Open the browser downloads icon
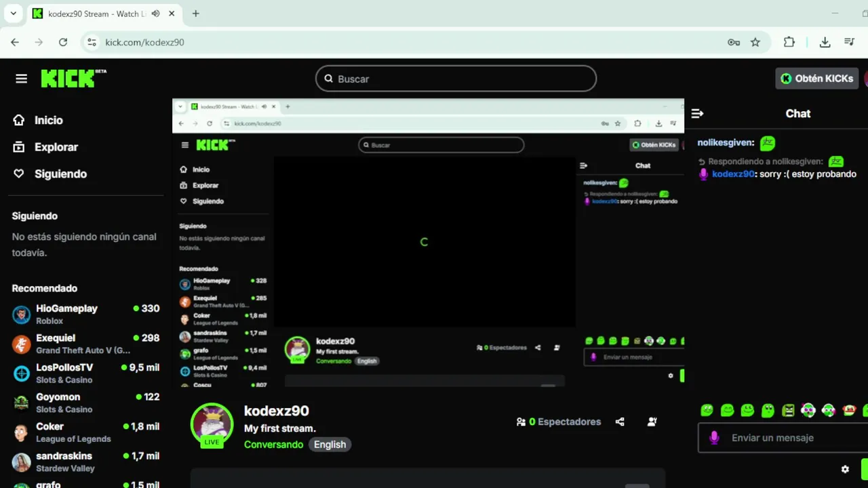 tap(825, 42)
